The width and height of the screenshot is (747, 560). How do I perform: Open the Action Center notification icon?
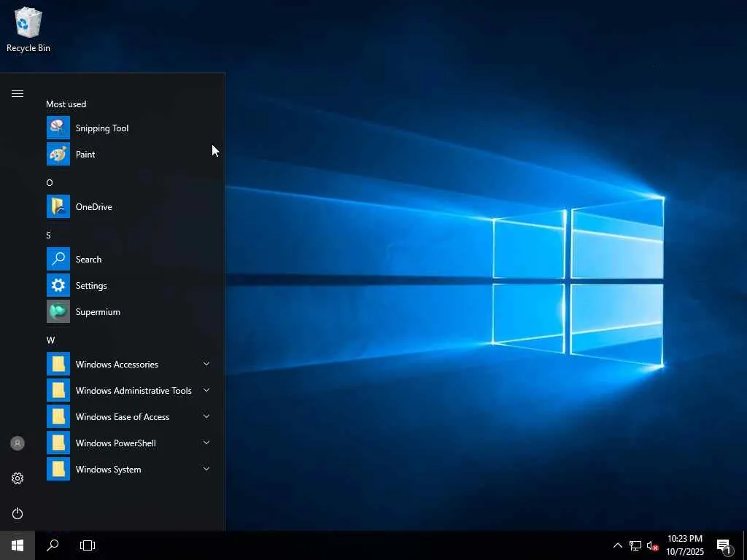[x=724, y=546]
